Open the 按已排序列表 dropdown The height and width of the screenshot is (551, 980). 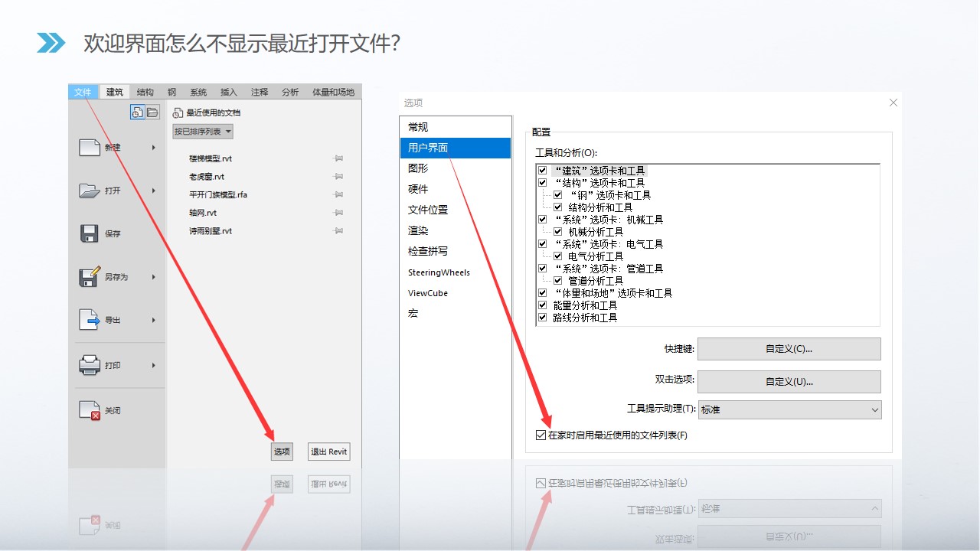[203, 132]
